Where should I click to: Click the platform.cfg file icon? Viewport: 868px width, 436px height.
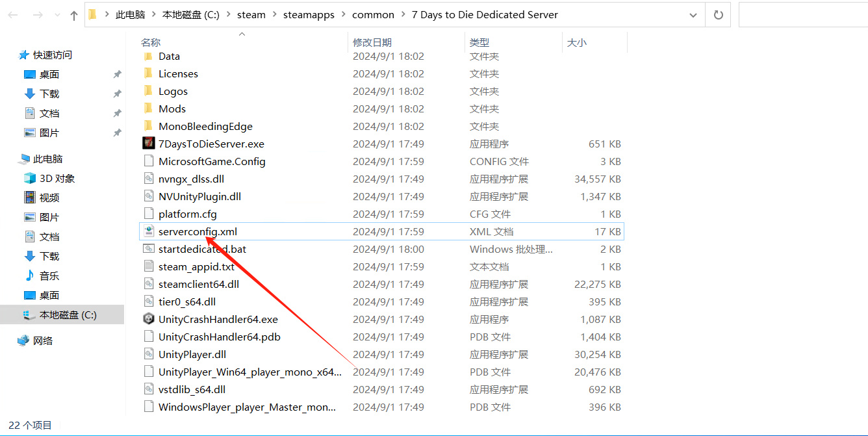pos(149,214)
